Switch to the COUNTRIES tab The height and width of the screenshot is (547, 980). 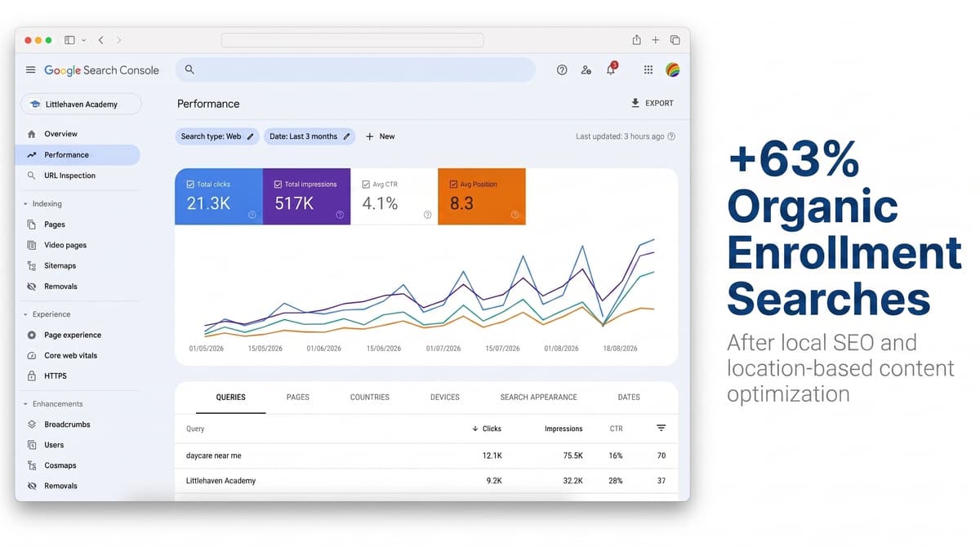click(x=370, y=398)
